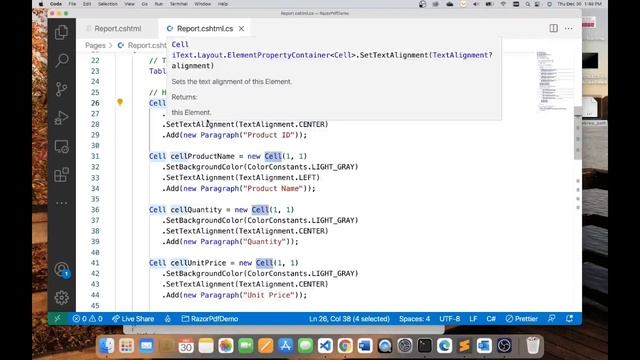Viewport: 640px width, 360px height.
Task: Click the Prettier status item
Action: pyautogui.click(x=521, y=319)
